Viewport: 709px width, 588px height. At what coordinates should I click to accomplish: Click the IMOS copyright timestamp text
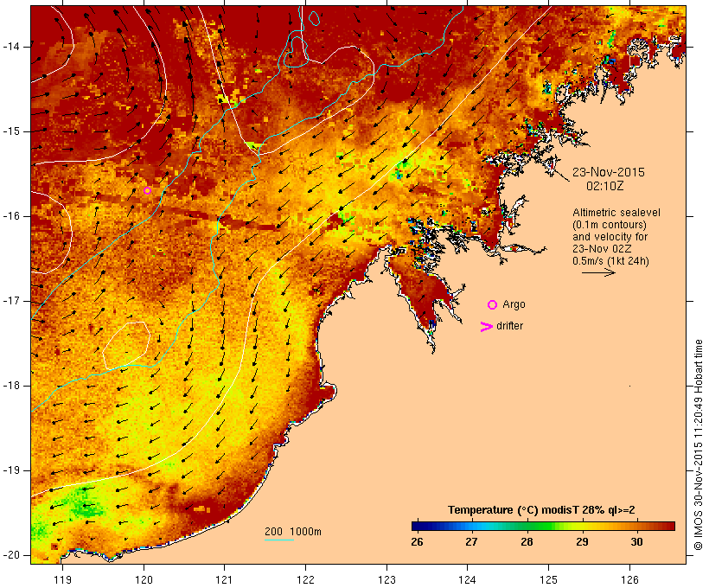tap(699, 445)
